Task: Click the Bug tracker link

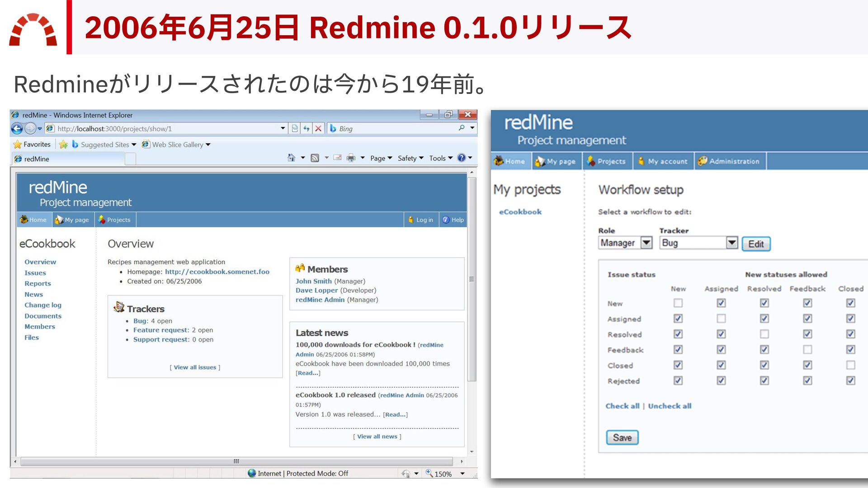Action: 140,321
